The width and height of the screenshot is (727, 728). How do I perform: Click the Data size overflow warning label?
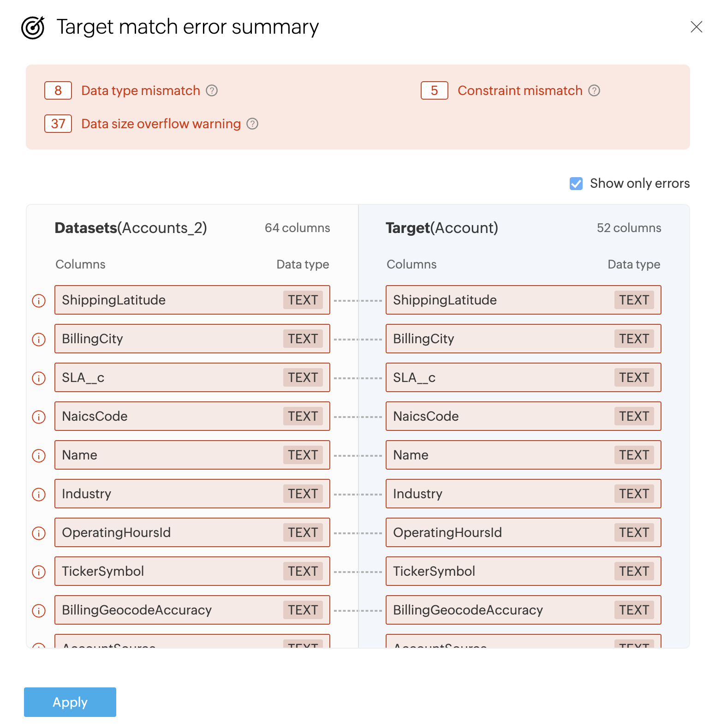coord(161,124)
